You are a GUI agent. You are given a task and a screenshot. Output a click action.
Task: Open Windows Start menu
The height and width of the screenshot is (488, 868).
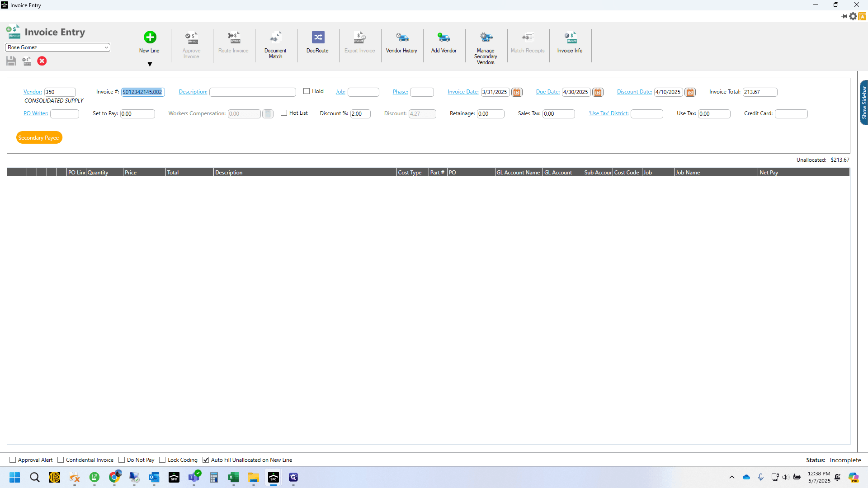tap(15, 478)
